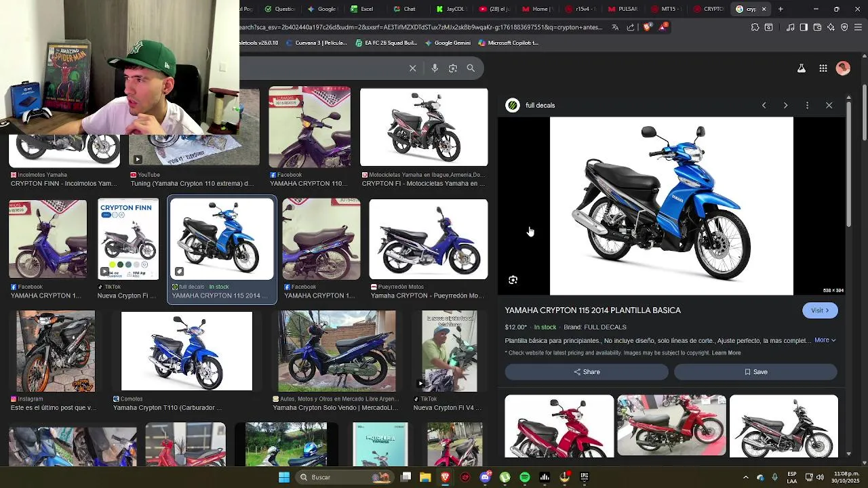Select the selected full decals blue Crypton thumbnail
868x488 pixels.
(x=222, y=239)
